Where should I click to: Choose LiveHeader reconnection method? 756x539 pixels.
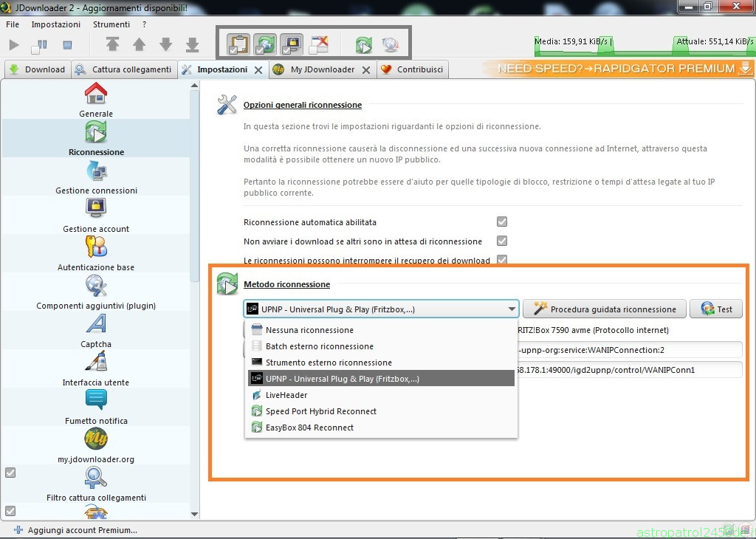click(381, 395)
